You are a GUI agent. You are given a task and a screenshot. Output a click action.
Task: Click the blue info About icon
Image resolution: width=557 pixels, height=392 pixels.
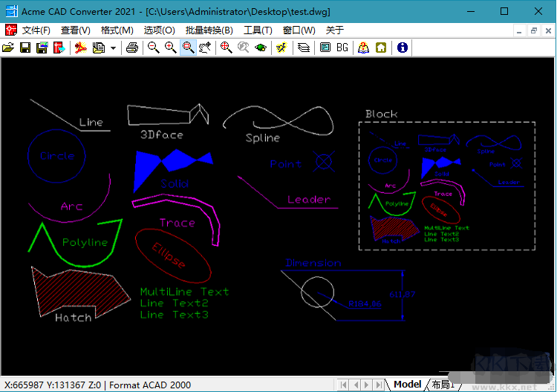(x=403, y=48)
